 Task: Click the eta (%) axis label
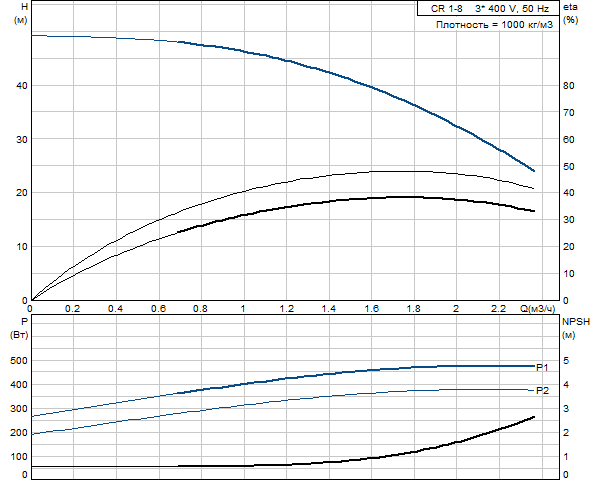[570, 13]
